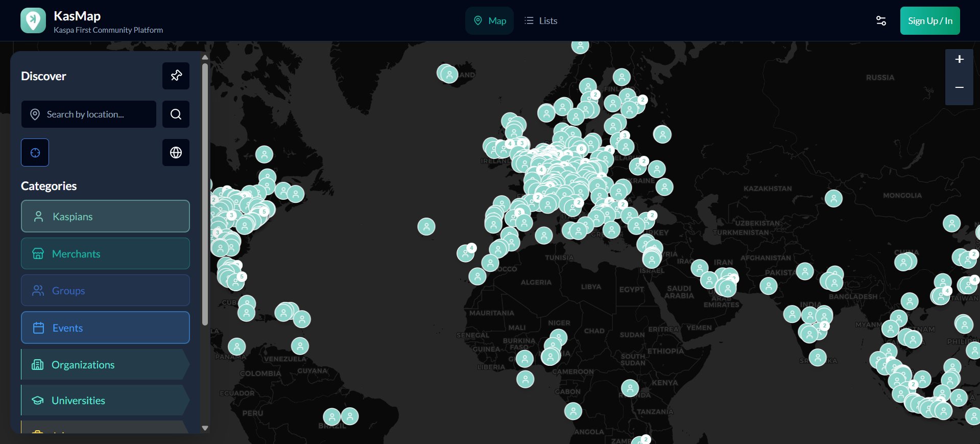The image size is (980, 444).
Task: Click the sidebar scrollbar thumb
Action: (205, 194)
